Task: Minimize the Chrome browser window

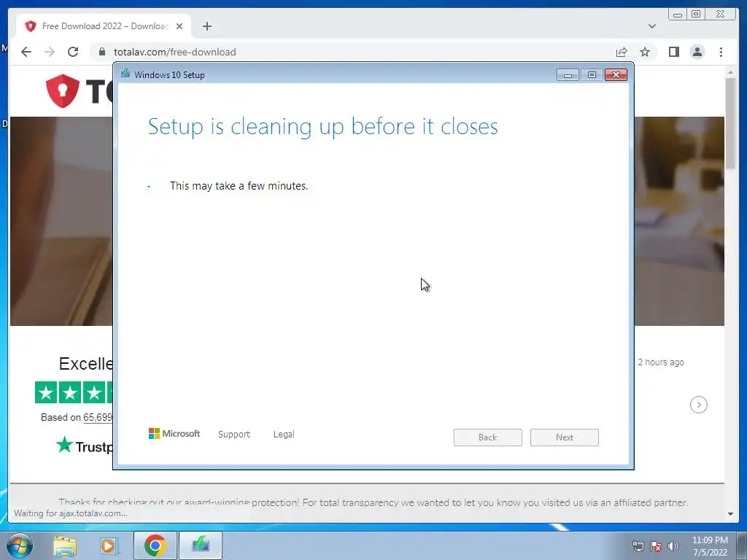Action: click(x=678, y=15)
